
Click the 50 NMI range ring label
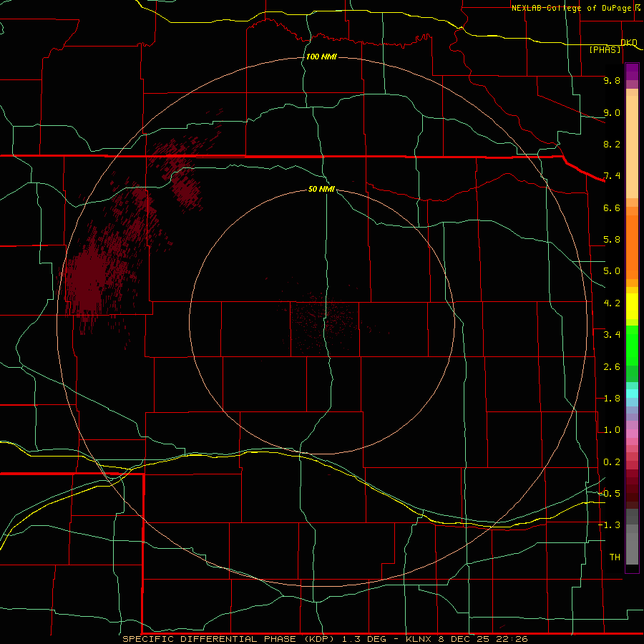321,189
